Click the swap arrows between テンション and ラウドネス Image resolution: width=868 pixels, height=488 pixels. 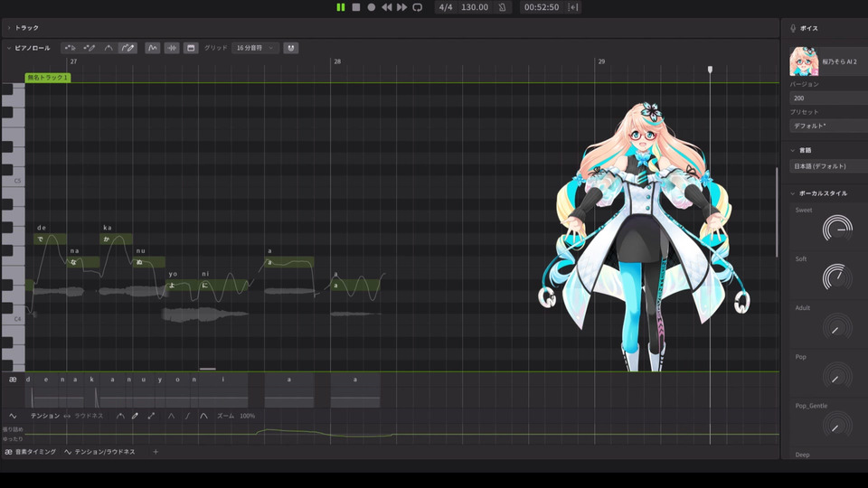pos(67,416)
